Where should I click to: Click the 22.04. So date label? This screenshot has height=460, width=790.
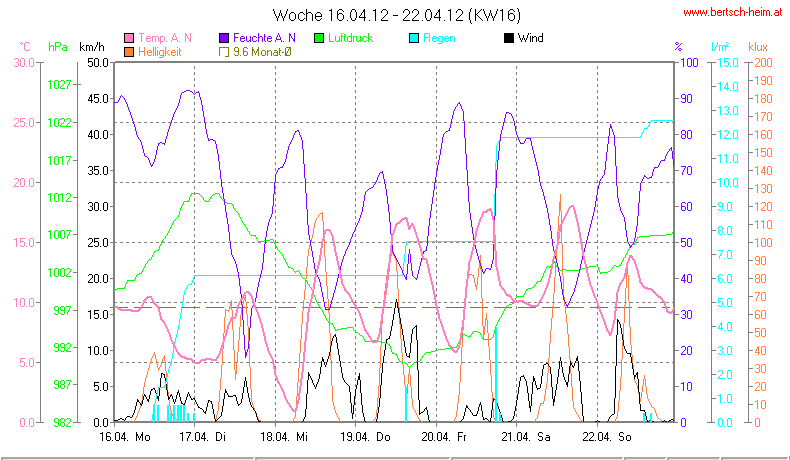point(607,437)
